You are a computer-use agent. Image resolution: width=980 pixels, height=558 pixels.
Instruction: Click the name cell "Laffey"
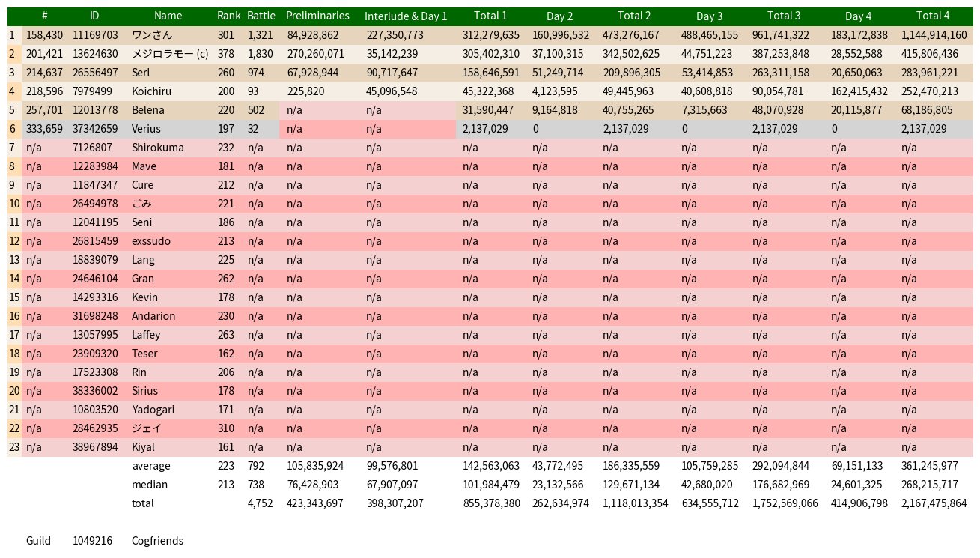point(146,335)
